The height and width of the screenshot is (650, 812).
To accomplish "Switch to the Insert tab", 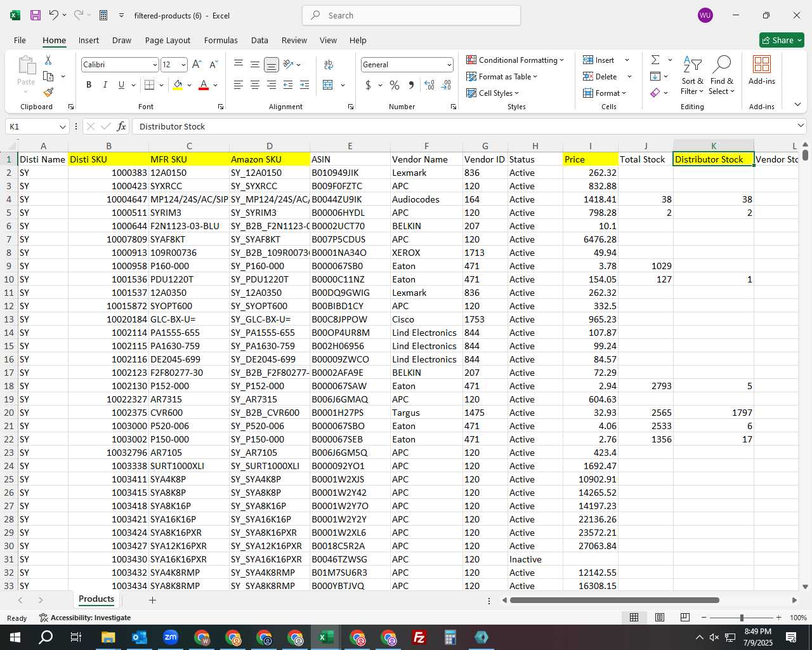I will 89,40.
